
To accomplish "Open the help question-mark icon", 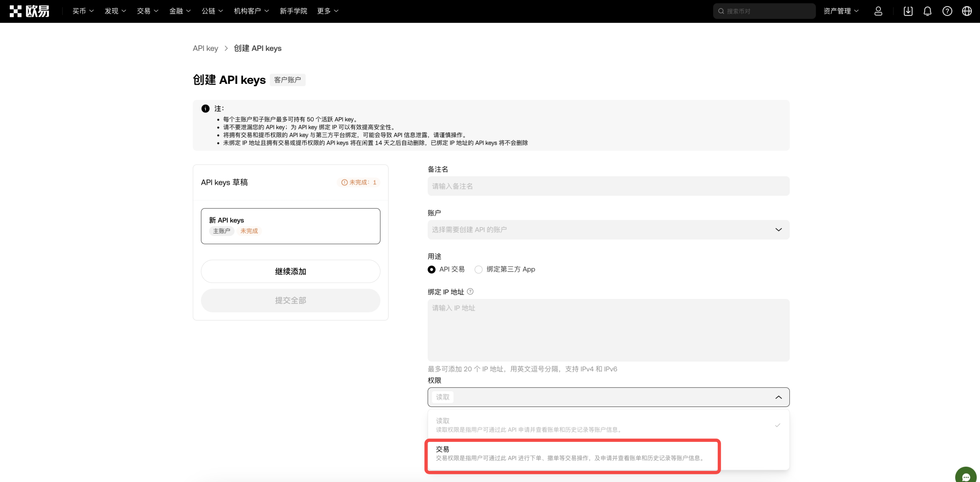I will pos(947,11).
